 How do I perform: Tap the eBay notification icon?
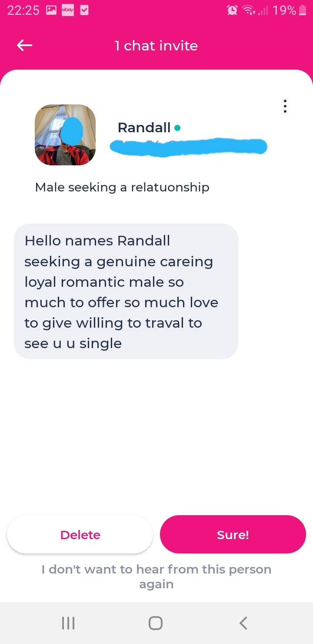tap(68, 10)
